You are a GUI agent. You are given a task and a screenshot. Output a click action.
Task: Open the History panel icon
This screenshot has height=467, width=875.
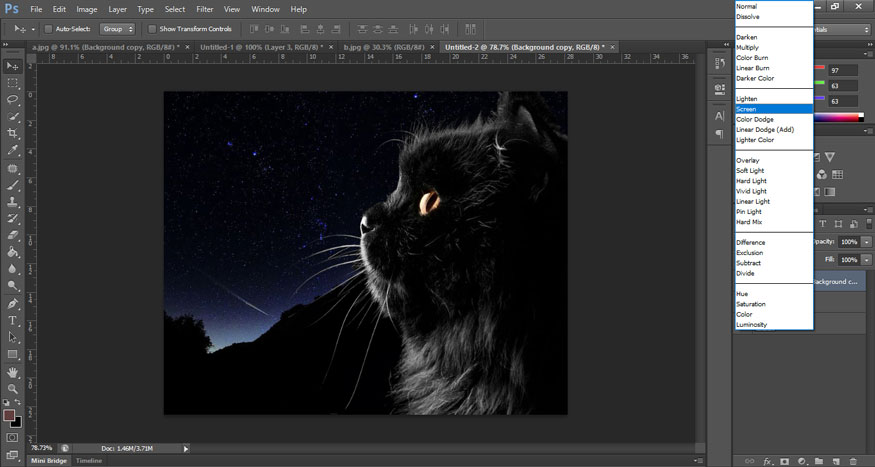coord(720,64)
